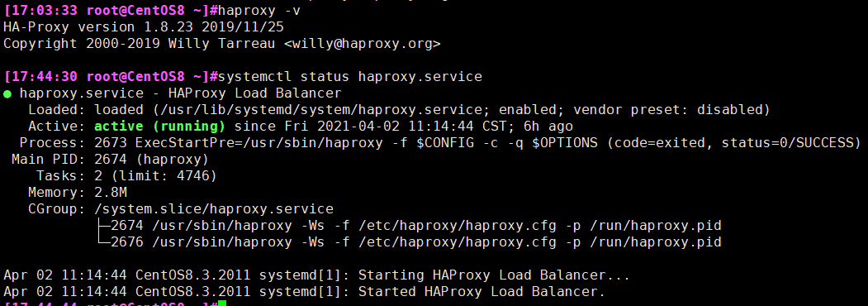This screenshot has width=868, height=306.
Task: Click the 'Memory: 2.8M' line
Action: tap(78, 193)
